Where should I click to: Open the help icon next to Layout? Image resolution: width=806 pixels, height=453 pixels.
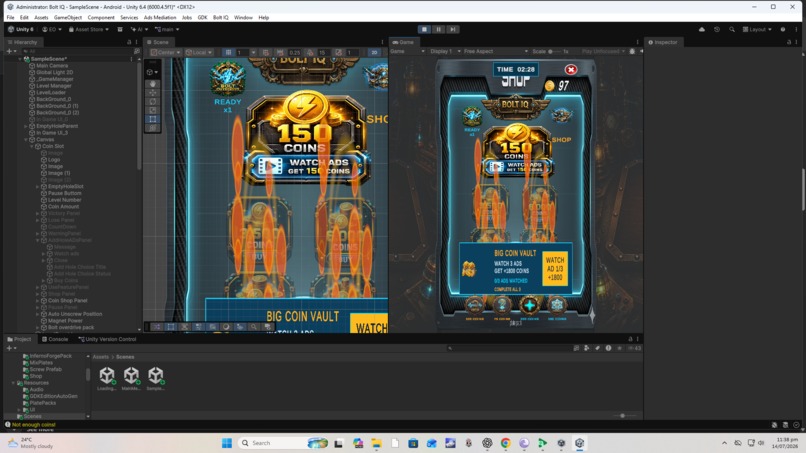click(783, 29)
